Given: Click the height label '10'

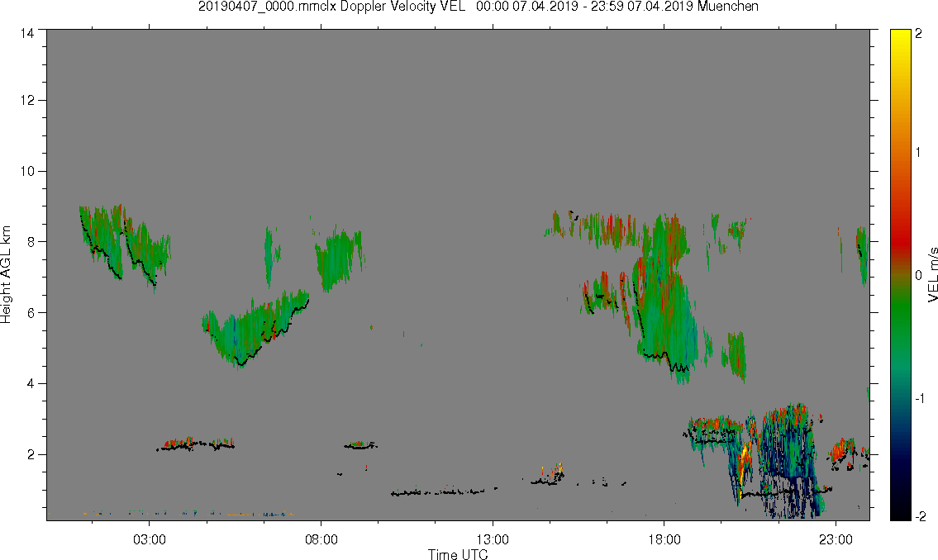Looking at the screenshot, I should pos(26,172).
